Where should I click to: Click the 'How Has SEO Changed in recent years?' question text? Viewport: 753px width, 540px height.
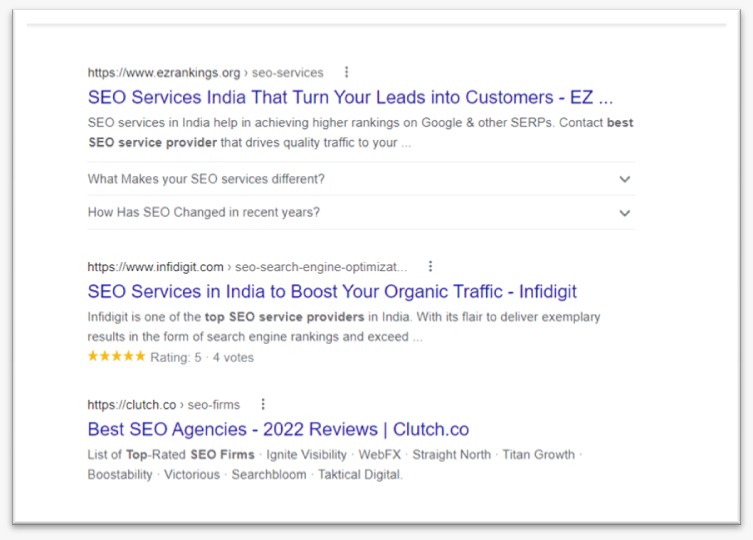pos(204,213)
